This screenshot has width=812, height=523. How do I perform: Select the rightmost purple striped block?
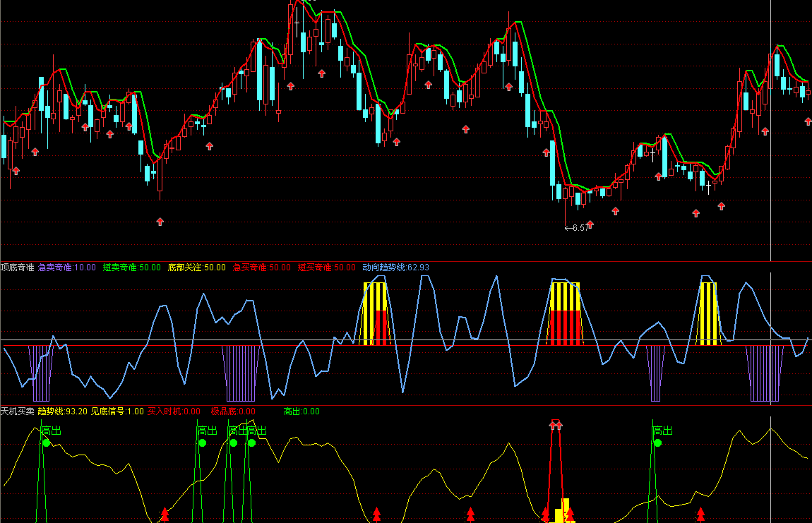[765, 373]
